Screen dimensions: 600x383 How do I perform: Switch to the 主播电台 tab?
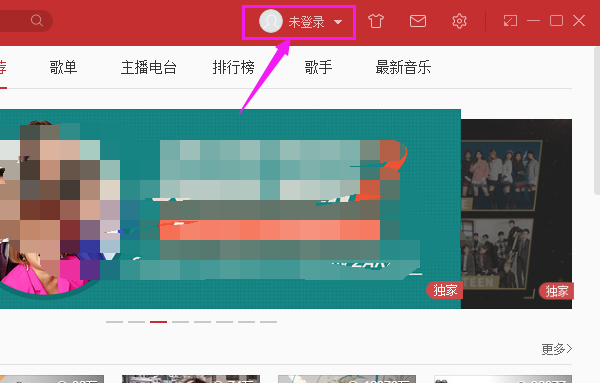tap(149, 67)
